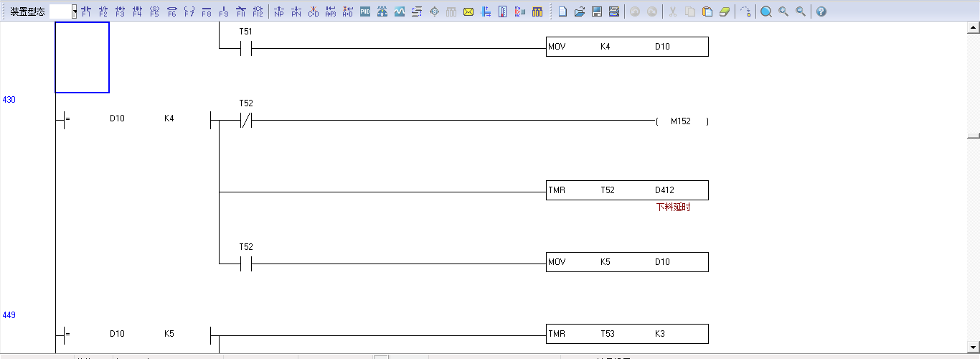
Task: Open a file with the folder icon
Action: 580,11
